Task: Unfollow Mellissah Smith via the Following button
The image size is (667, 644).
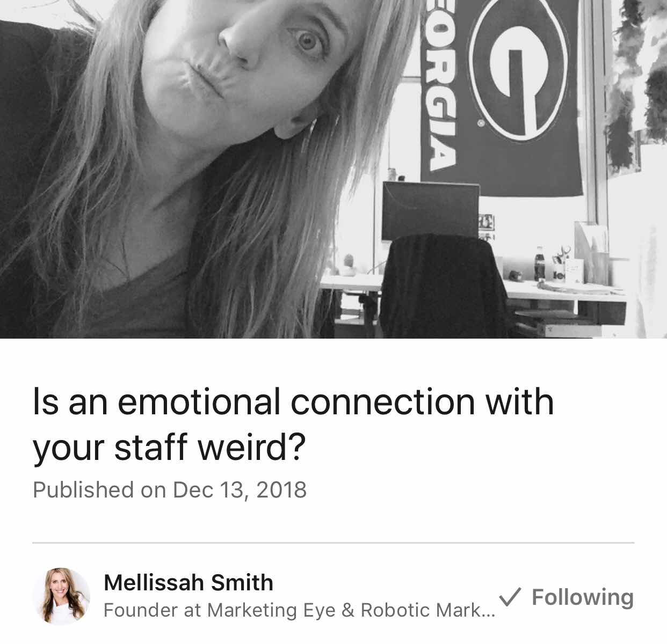Action: pyautogui.click(x=567, y=597)
